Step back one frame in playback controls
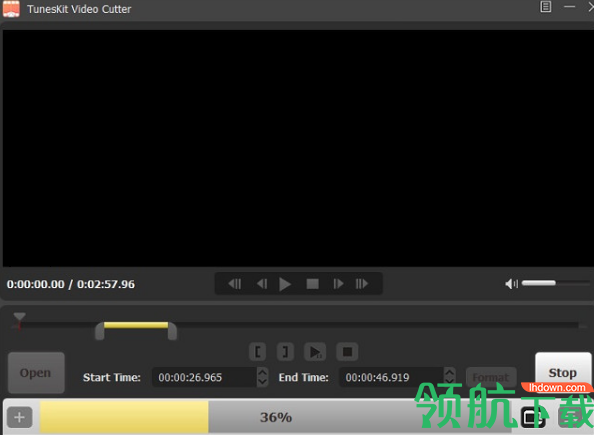The width and height of the screenshot is (594, 435). [262, 284]
